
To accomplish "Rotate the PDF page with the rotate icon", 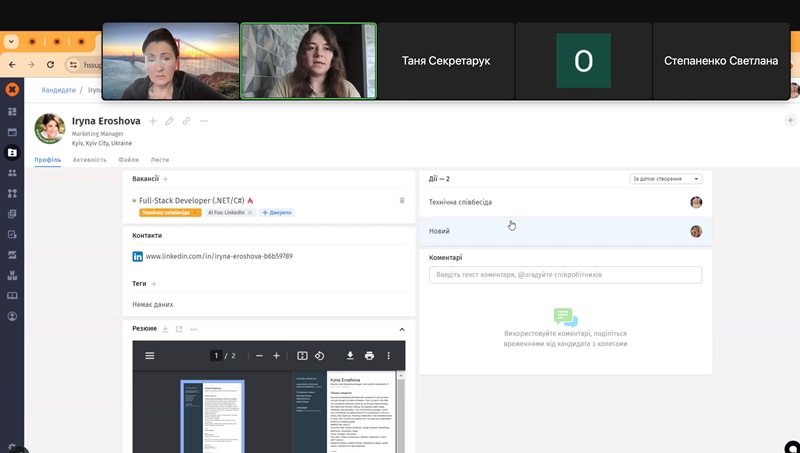I will pyautogui.click(x=320, y=355).
